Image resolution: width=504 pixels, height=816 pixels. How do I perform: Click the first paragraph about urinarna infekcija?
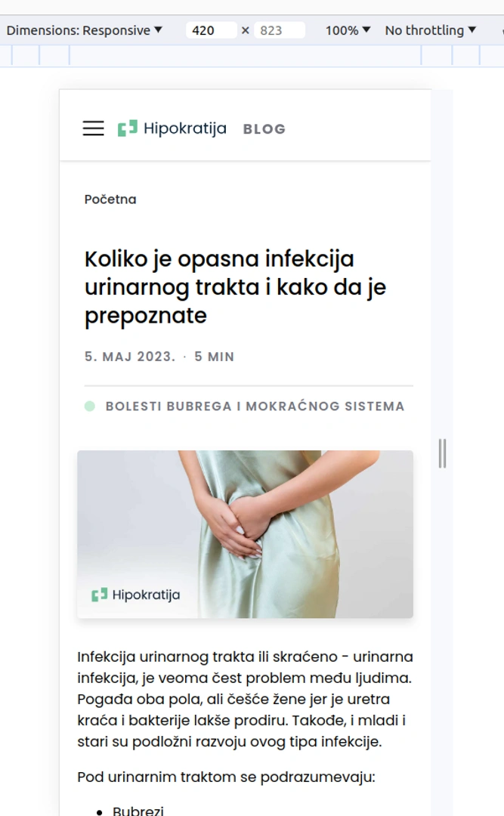246,699
